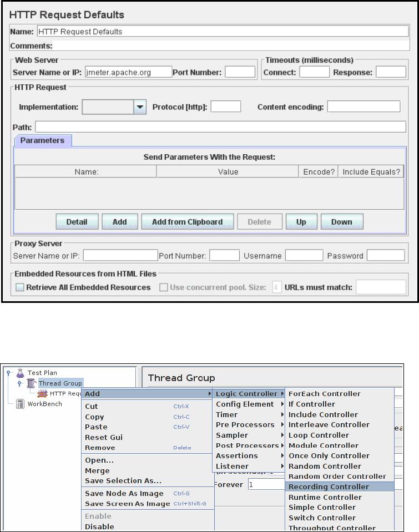The image size is (419, 532).
Task: Open the Parameters tab
Action: [x=42, y=140]
